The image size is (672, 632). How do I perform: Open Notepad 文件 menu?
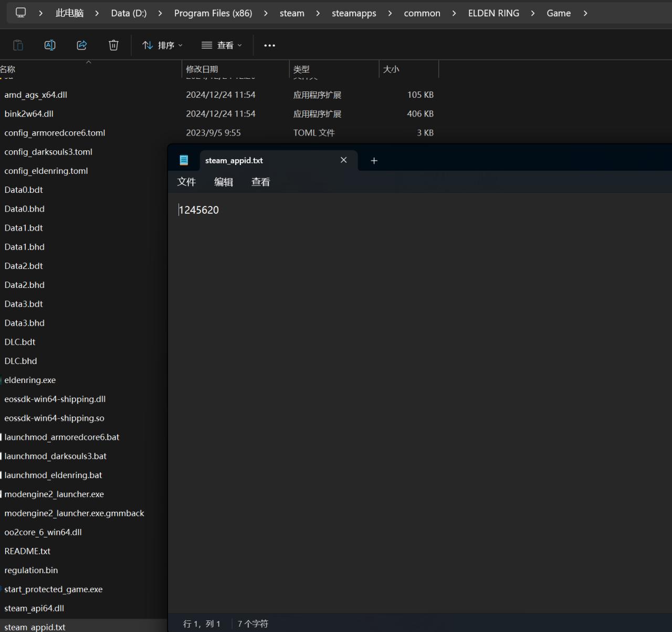point(186,182)
